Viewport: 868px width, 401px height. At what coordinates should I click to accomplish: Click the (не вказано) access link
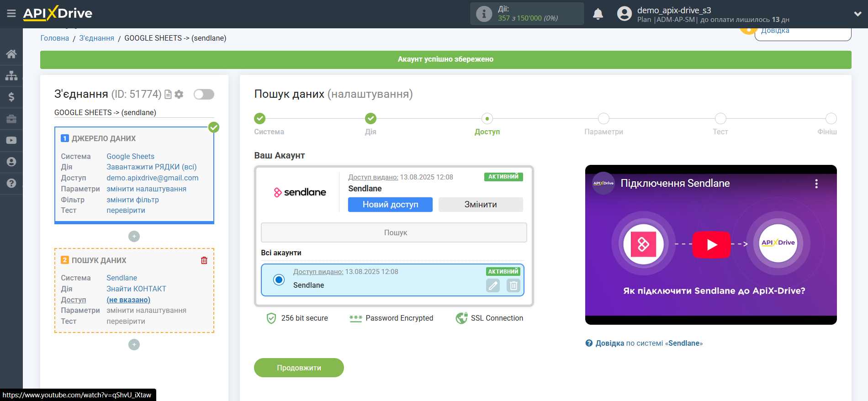coord(128,300)
